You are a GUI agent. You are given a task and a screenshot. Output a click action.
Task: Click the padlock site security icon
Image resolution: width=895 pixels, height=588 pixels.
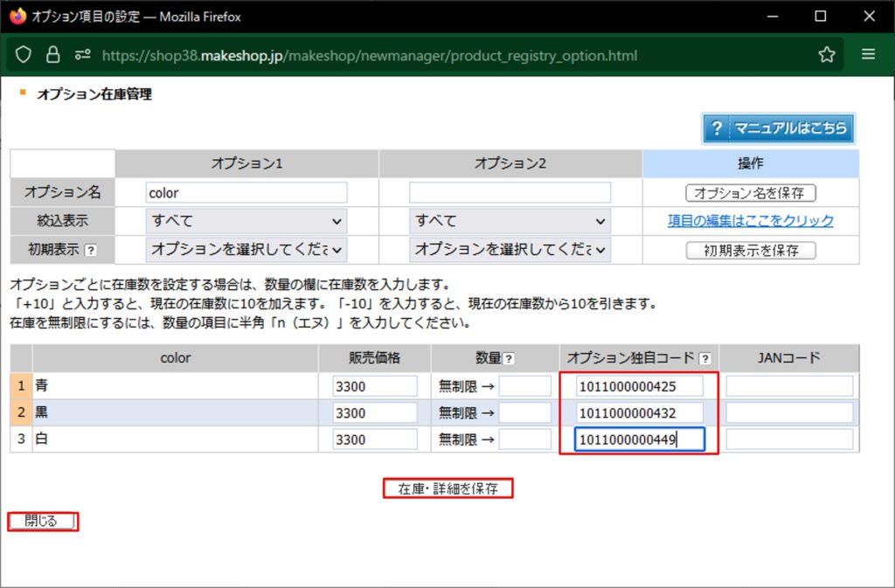(53, 55)
